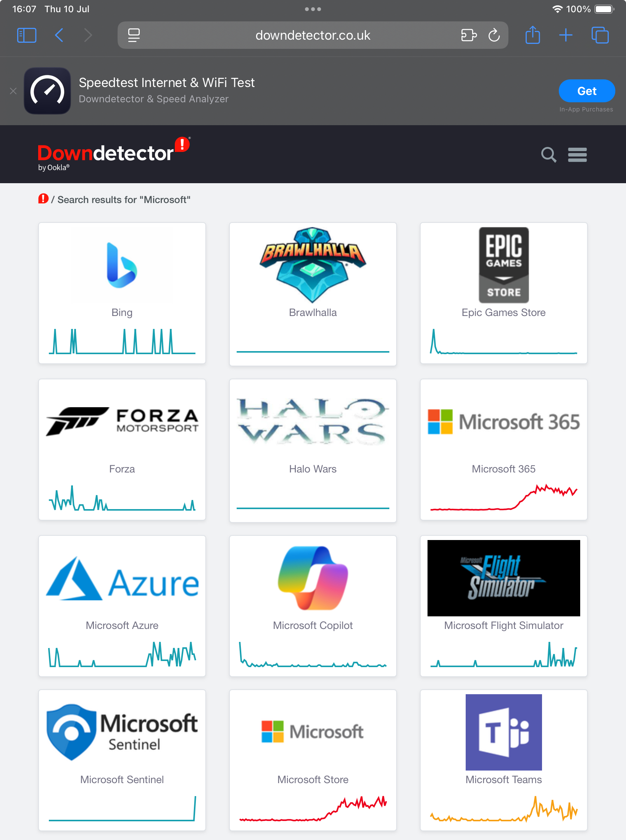Click the Microsoft Azure label
This screenshot has height=840, width=626.
coord(122,626)
